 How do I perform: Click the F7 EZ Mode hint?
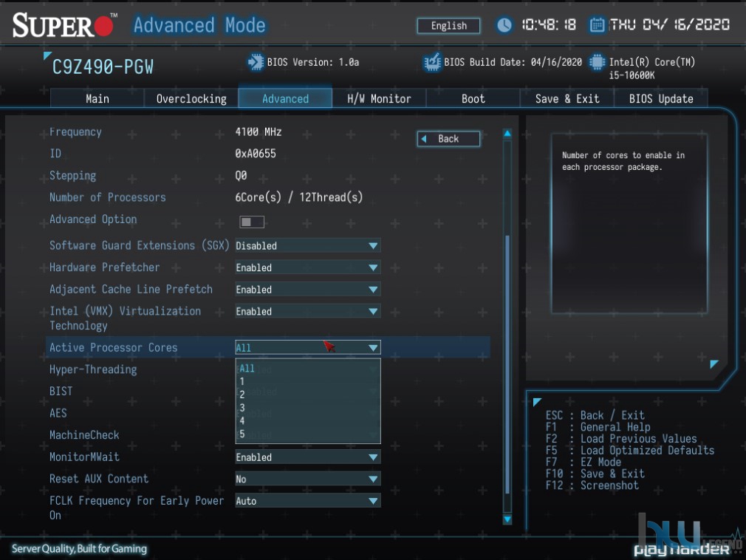click(x=584, y=462)
